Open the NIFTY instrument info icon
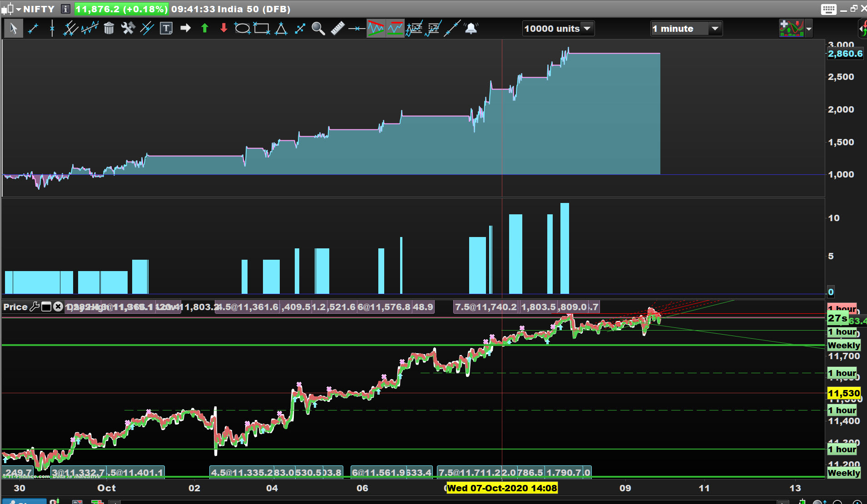 [x=65, y=9]
